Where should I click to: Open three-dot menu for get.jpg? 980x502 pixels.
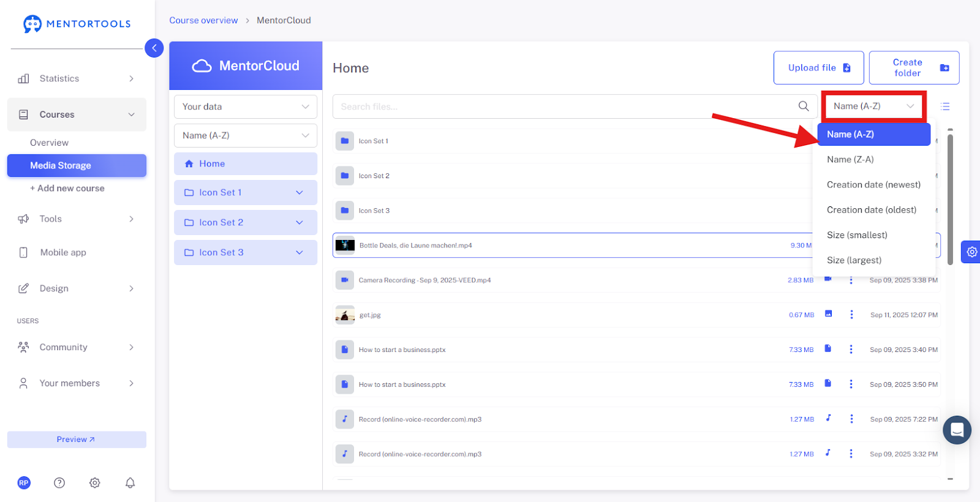[851, 315]
